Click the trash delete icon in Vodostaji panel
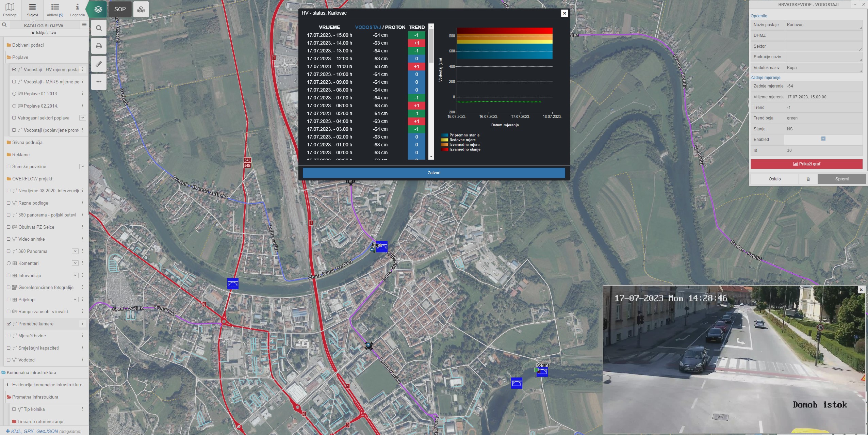The width and height of the screenshot is (868, 435). [x=808, y=179]
